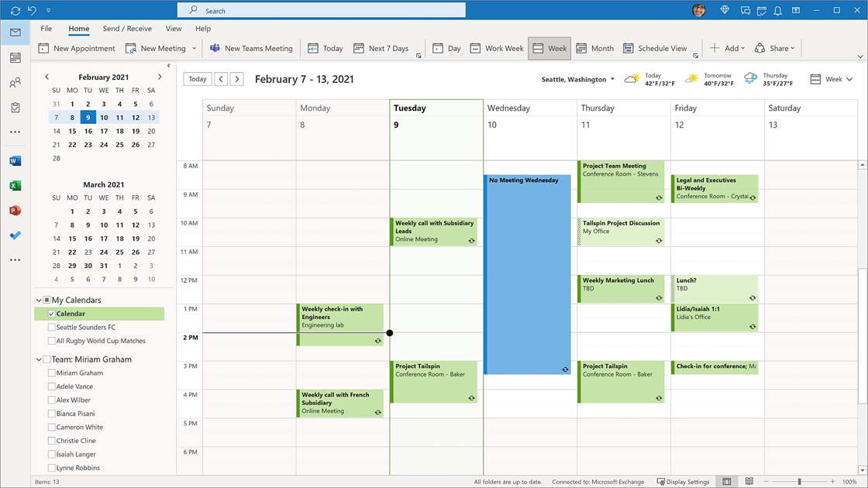Check the Cameron White calendar
Image resolution: width=868 pixels, height=488 pixels.
[51, 427]
